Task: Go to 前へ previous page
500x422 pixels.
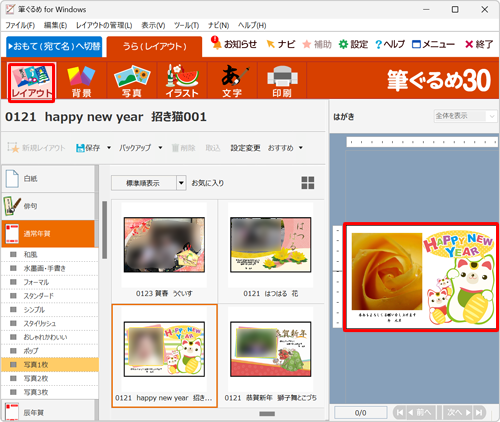Action: point(421,413)
